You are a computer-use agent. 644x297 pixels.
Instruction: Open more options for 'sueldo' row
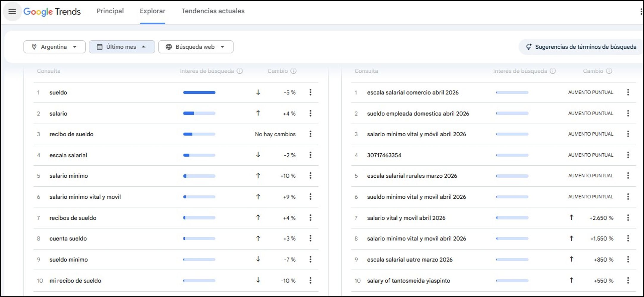point(310,92)
